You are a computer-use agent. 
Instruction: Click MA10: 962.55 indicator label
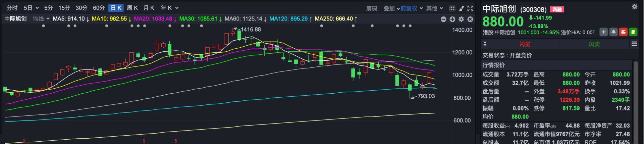(x=112, y=19)
